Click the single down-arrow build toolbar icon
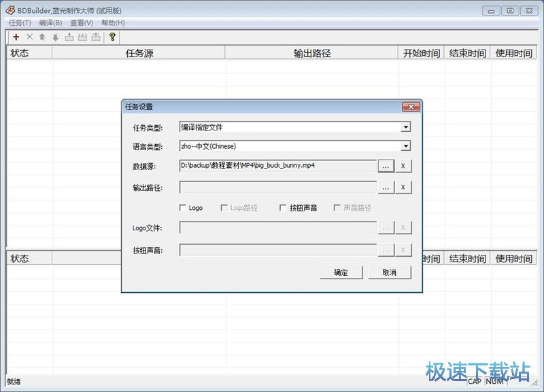 click(x=69, y=37)
